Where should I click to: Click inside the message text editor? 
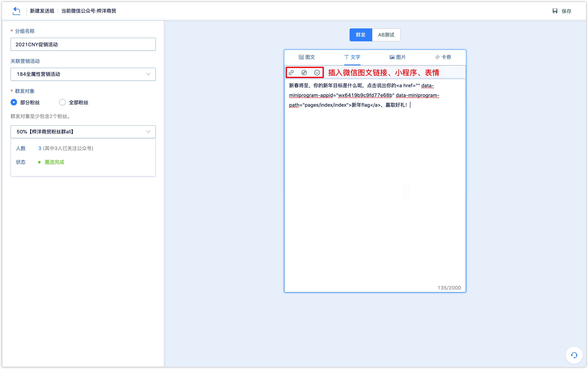click(375, 186)
